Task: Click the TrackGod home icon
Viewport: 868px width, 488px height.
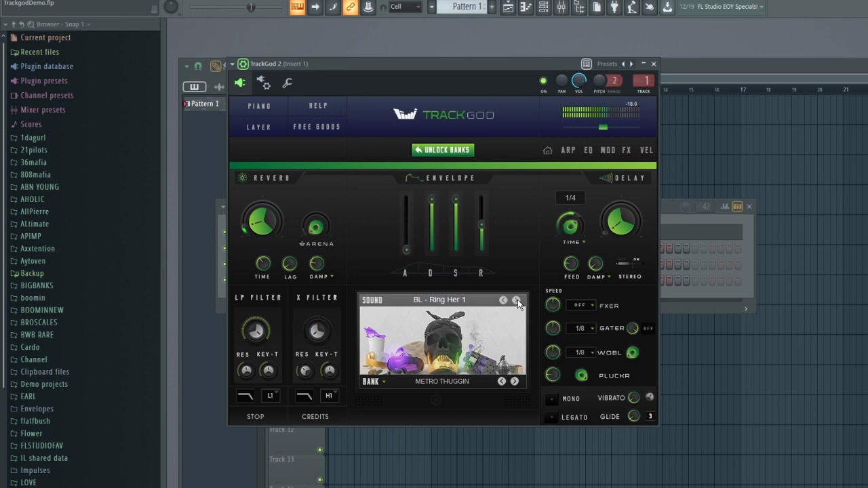Action: tap(548, 150)
